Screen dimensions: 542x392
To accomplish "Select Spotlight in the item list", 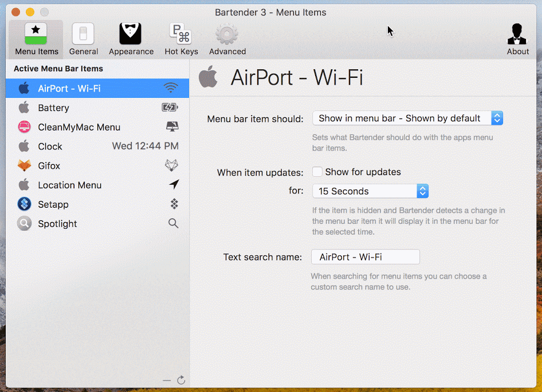I will pos(97,224).
